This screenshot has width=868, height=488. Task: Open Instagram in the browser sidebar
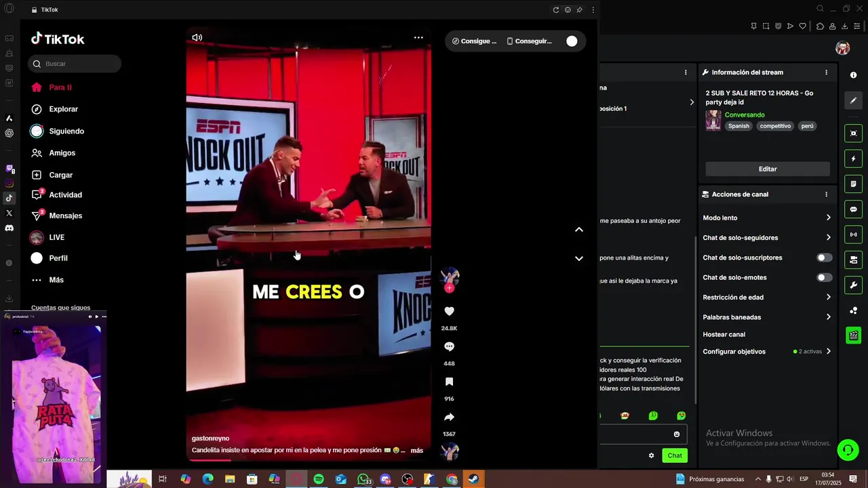coord(9,184)
